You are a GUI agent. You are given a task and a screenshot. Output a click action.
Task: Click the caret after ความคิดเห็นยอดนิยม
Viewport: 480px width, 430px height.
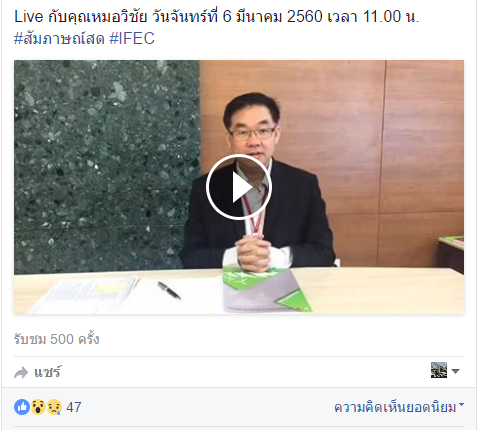click(x=461, y=404)
